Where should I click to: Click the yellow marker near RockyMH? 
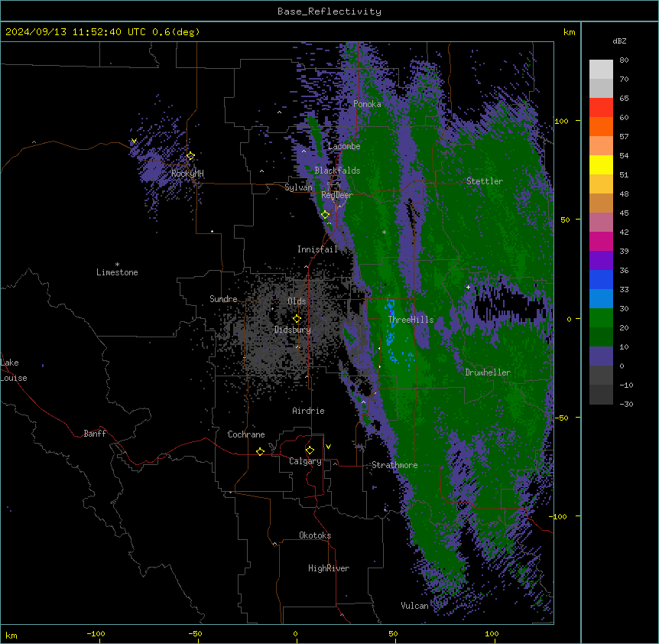pyautogui.click(x=190, y=156)
